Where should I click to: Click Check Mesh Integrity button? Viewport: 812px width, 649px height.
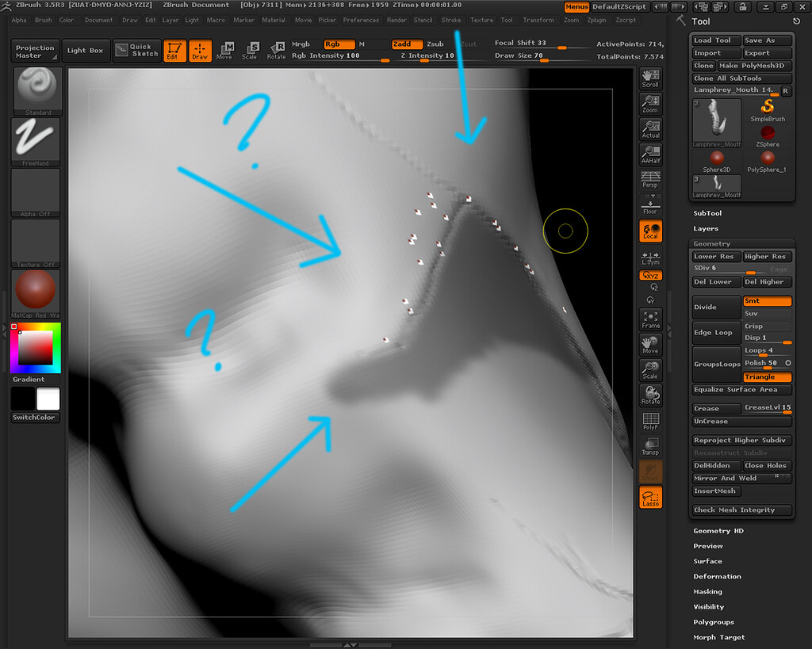[x=742, y=510]
